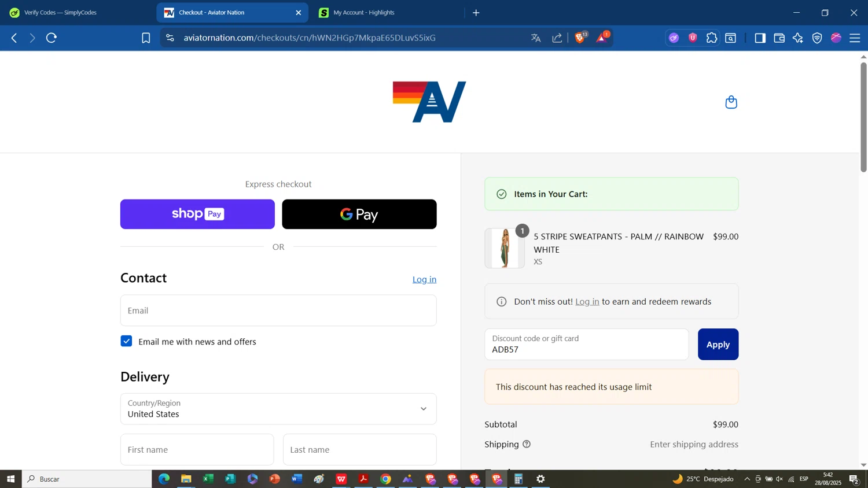Click the translate page icon
The width and height of the screenshot is (868, 488).
pyautogui.click(x=536, y=38)
